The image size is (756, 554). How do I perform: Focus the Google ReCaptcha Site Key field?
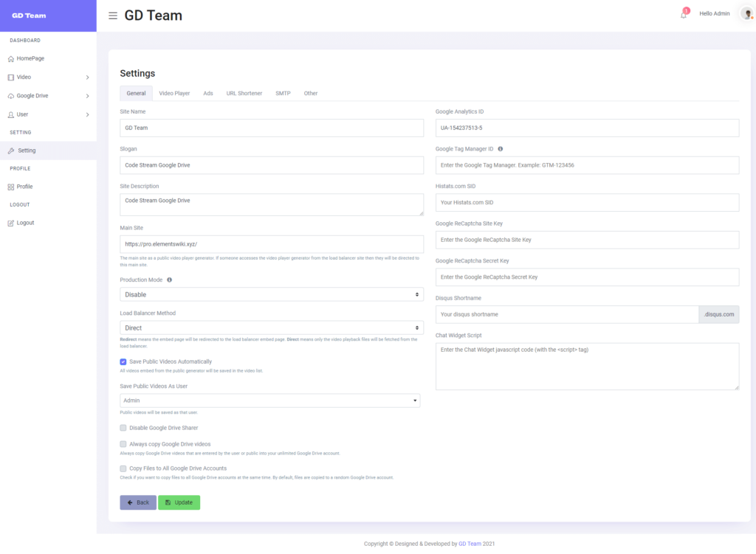click(587, 240)
